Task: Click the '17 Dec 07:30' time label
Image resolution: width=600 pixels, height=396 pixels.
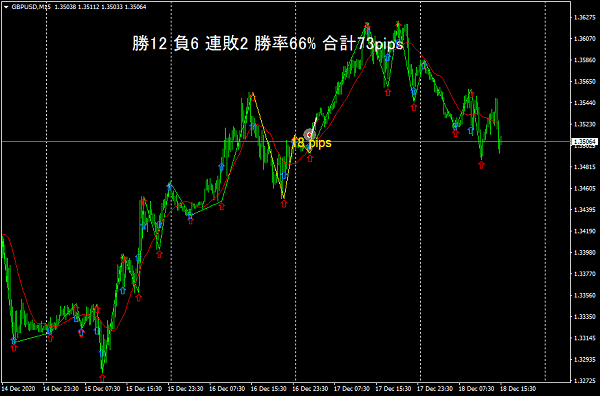Action: coord(352,389)
